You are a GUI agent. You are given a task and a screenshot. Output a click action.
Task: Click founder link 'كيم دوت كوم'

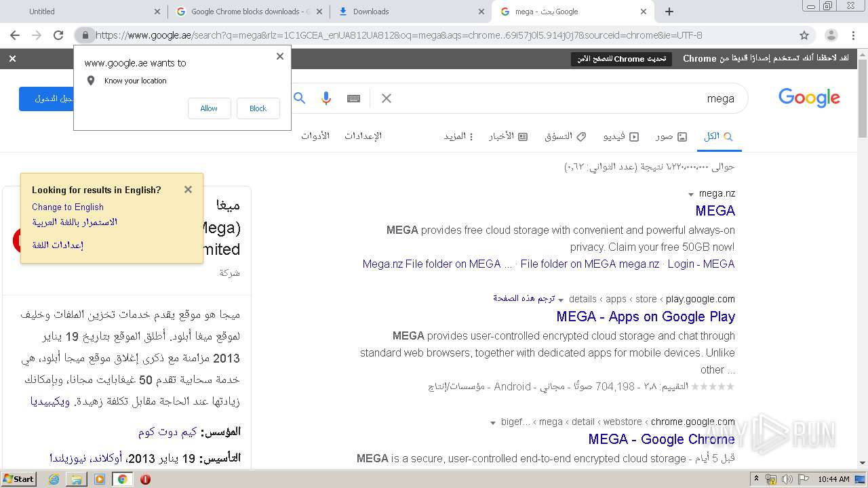(x=167, y=432)
